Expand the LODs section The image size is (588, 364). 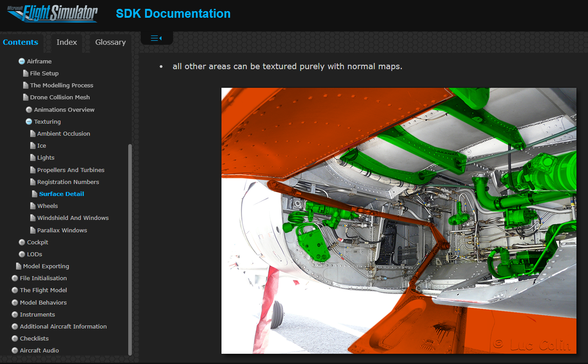(x=22, y=254)
